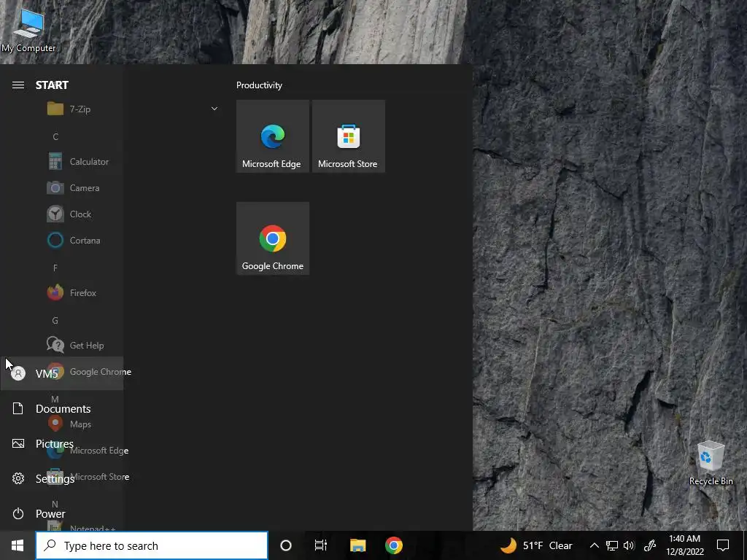
Task: Click the pen tray icon
Action: (650, 545)
